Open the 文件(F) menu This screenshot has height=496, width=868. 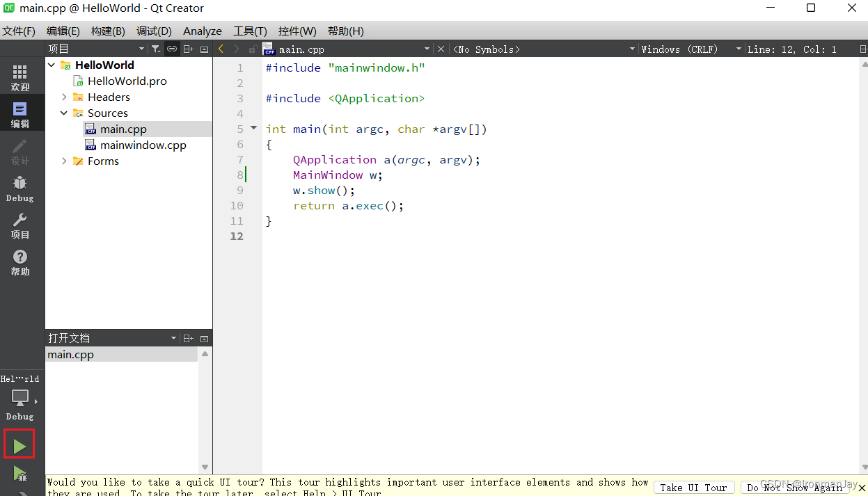point(19,31)
